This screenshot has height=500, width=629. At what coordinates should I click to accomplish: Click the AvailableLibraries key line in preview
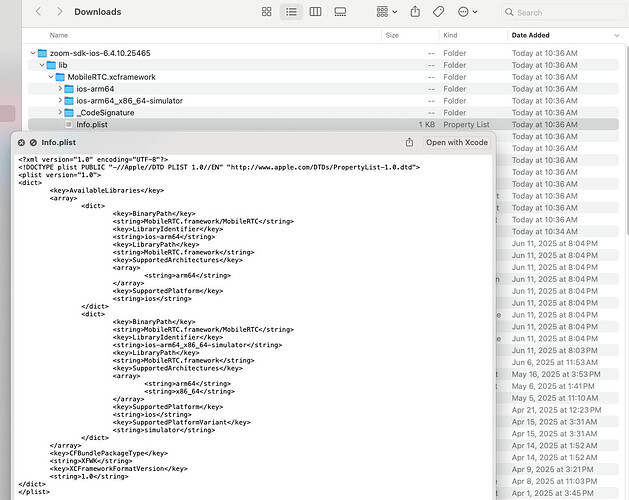[107, 190]
